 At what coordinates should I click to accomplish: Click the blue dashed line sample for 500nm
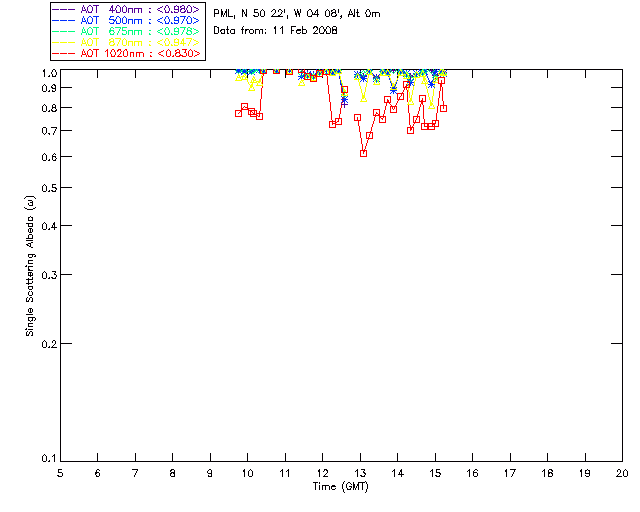click(64, 20)
